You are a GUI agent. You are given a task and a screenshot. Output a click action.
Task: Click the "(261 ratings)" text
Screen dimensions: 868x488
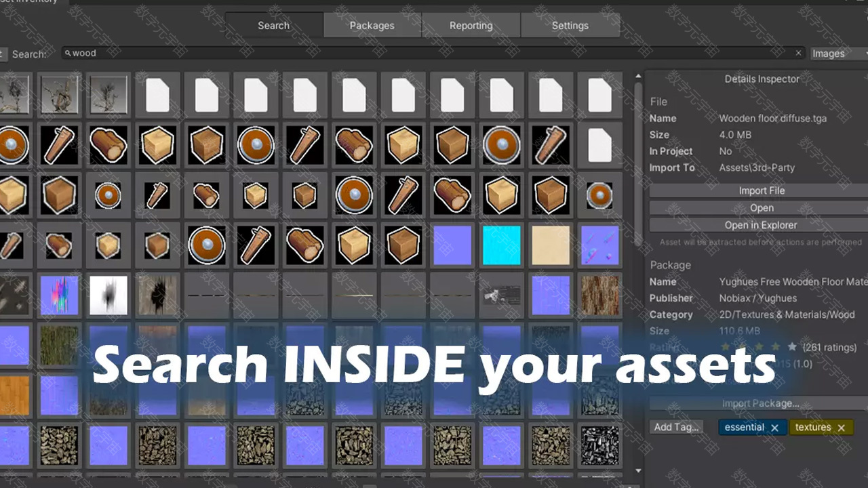[829, 347]
